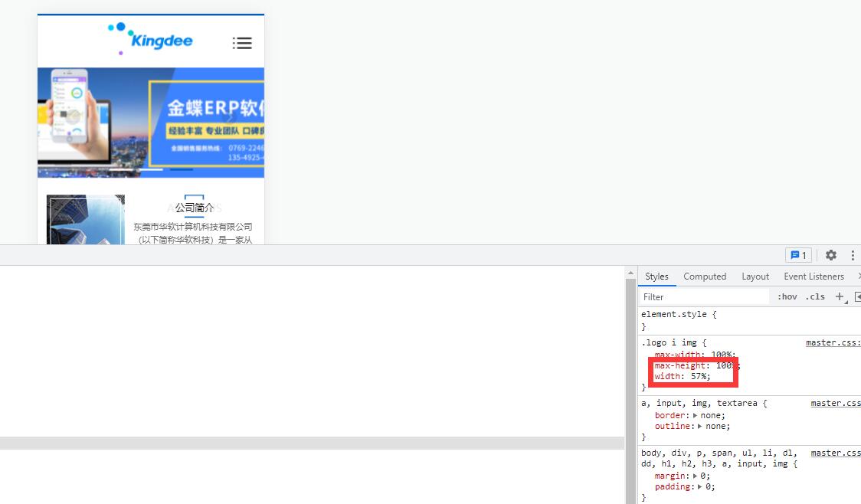Open master.css link for body, div rule
Image resolution: width=861 pixels, height=504 pixels.
point(836,453)
